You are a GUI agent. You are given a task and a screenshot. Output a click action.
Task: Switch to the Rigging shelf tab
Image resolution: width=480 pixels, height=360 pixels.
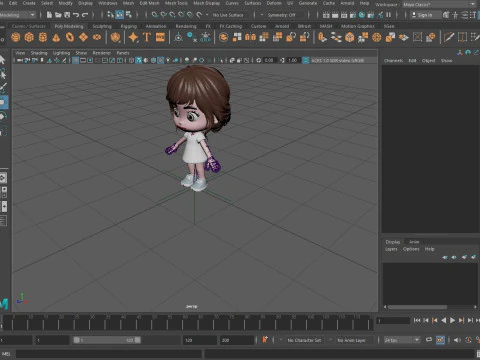click(x=129, y=26)
